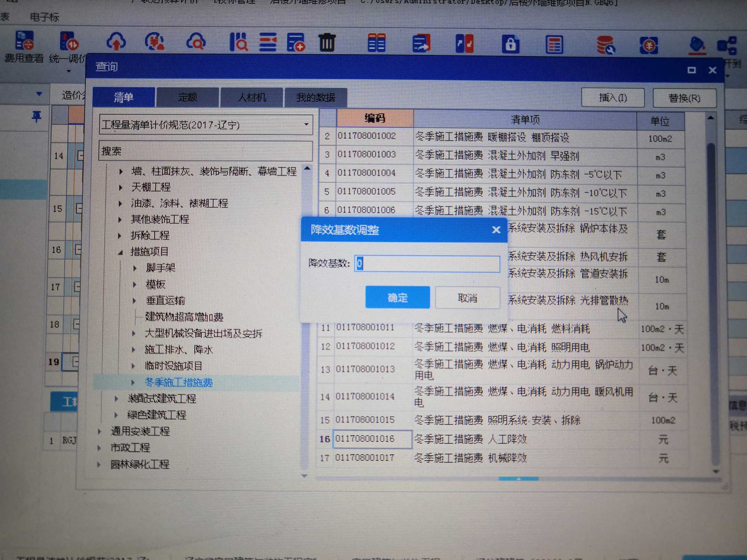This screenshot has width=747, height=560.
Task: Click the 降效基数 input field
Action: (427, 263)
